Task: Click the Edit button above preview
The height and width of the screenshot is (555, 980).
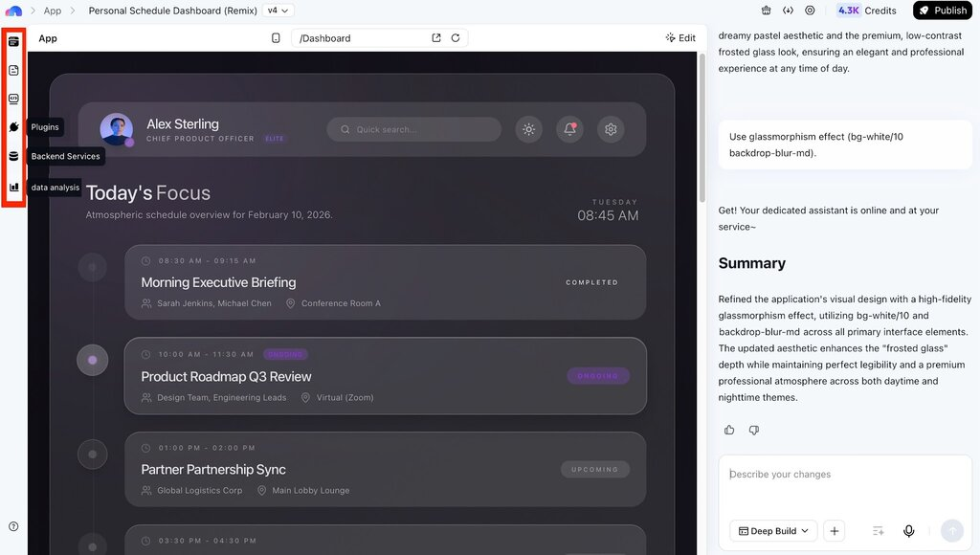Action: [680, 38]
